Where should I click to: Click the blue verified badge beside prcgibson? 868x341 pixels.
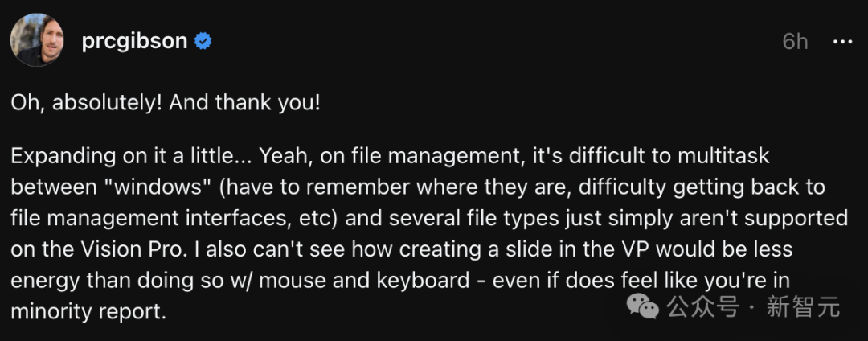click(203, 41)
